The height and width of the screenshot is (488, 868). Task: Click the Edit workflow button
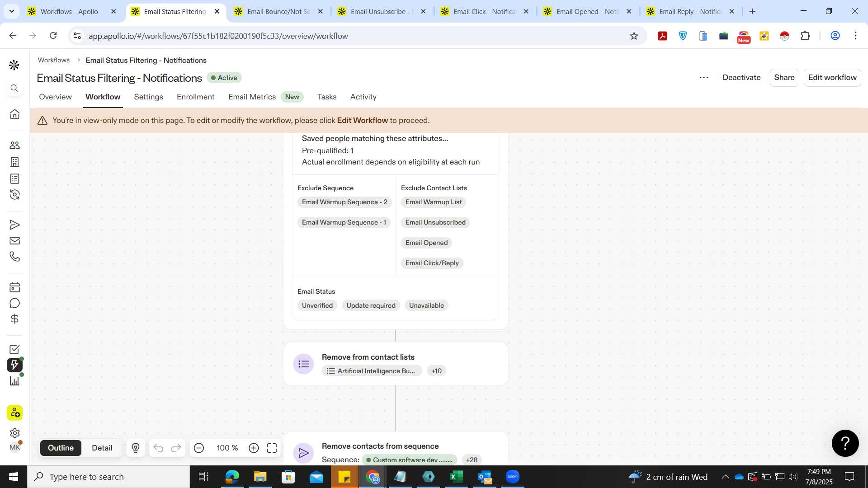point(832,77)
